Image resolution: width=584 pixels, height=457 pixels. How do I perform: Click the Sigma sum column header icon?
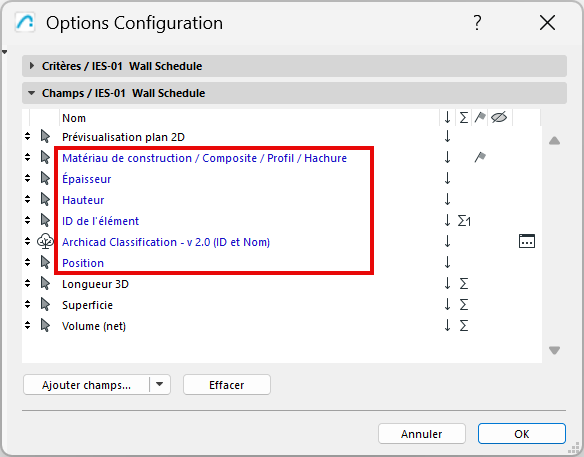click(x=464, y=118)
